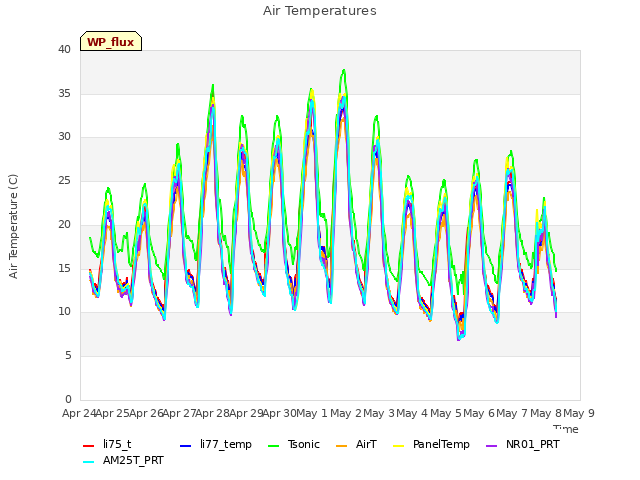Toggle the AirT legend entry

coord(356,444)
